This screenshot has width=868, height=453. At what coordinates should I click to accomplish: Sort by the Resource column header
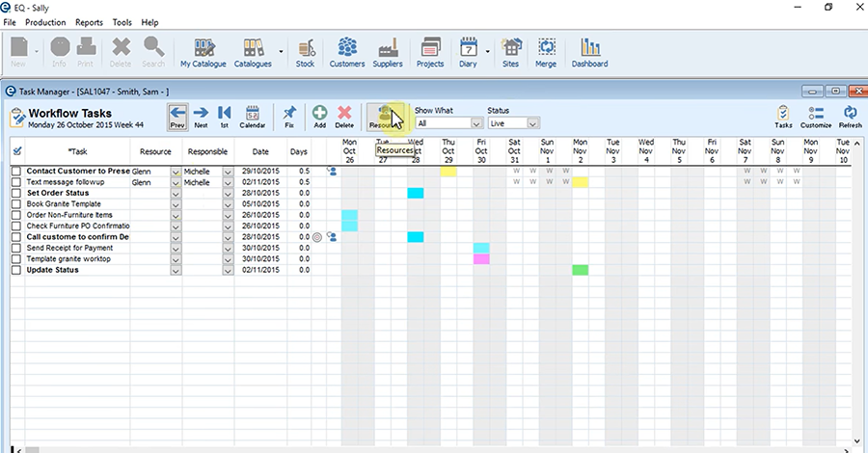click(155, 151)
